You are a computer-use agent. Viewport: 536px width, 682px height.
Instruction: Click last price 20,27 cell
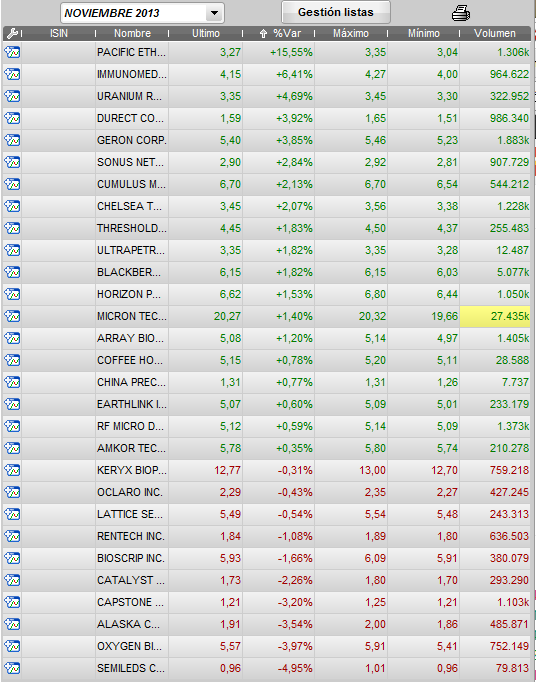coord(227,316)
